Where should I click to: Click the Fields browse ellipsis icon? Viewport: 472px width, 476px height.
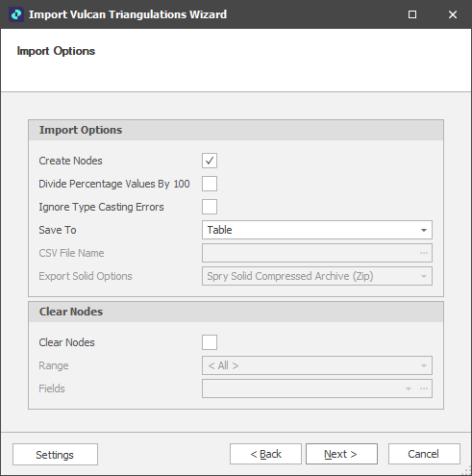(x=424, y=388)
